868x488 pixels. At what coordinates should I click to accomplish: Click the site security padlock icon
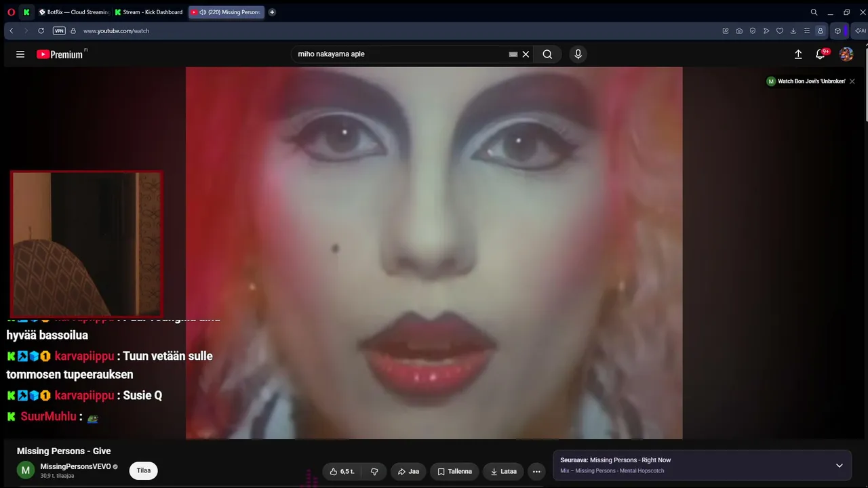[73, 30]
